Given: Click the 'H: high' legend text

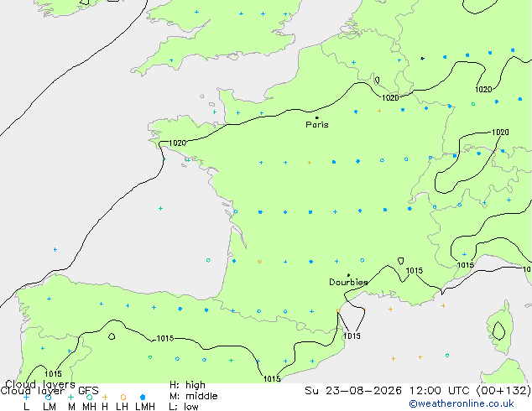Looking at the screenshot, I should [x=187, y=385].
